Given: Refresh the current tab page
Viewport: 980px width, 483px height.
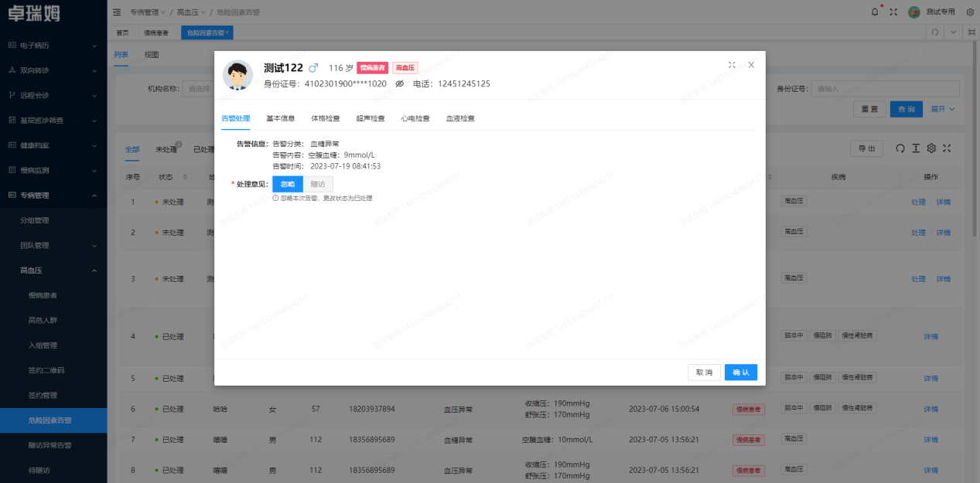Looking at the screenshot, I should point(935,32).
